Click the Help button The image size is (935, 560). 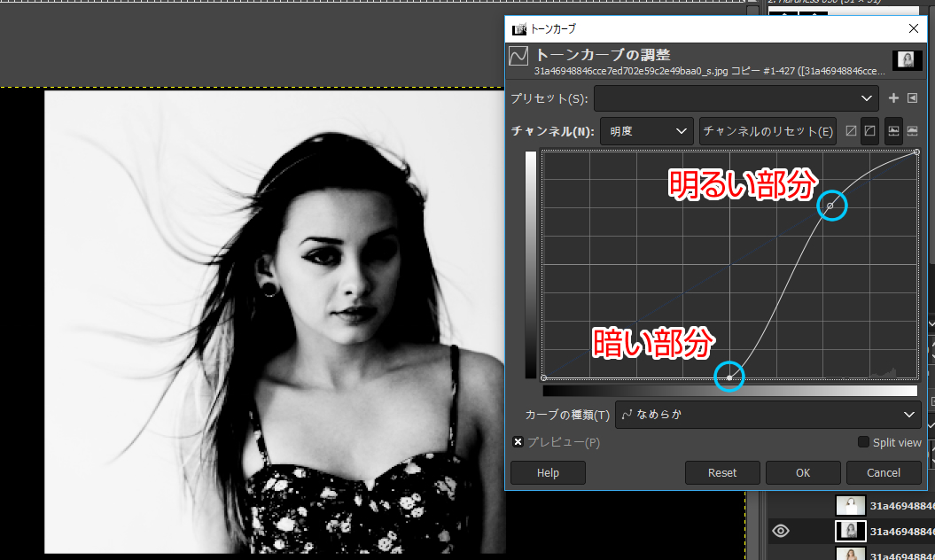point(548,473)
